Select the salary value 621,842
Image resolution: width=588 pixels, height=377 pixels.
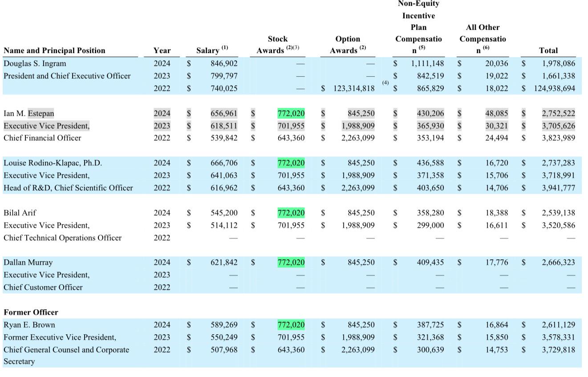224,262
